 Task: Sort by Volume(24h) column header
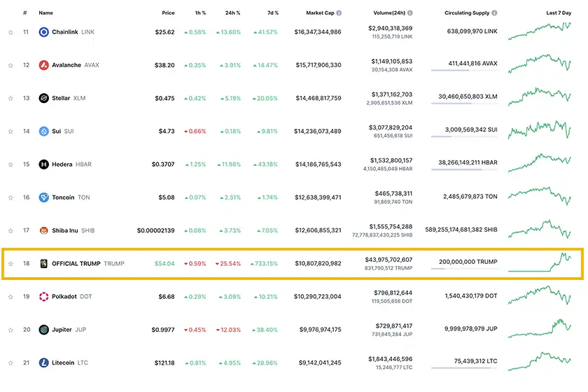pyautogui.click(x=388, y=13)
